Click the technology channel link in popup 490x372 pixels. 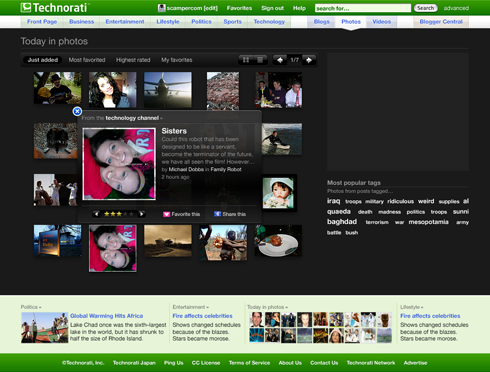pos(132,118)
